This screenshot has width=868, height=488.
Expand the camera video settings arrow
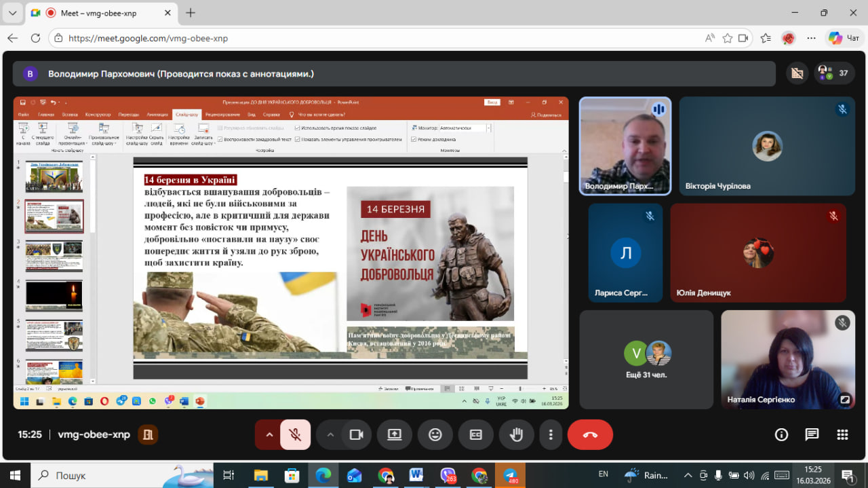(330, 435)
